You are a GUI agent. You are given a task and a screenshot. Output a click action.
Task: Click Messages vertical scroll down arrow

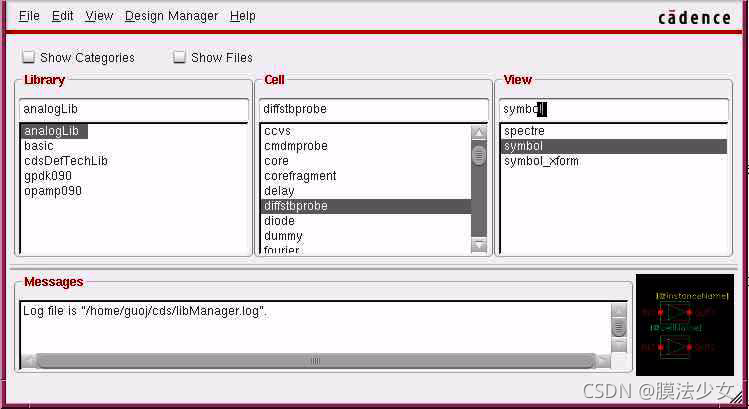(619, 345)
